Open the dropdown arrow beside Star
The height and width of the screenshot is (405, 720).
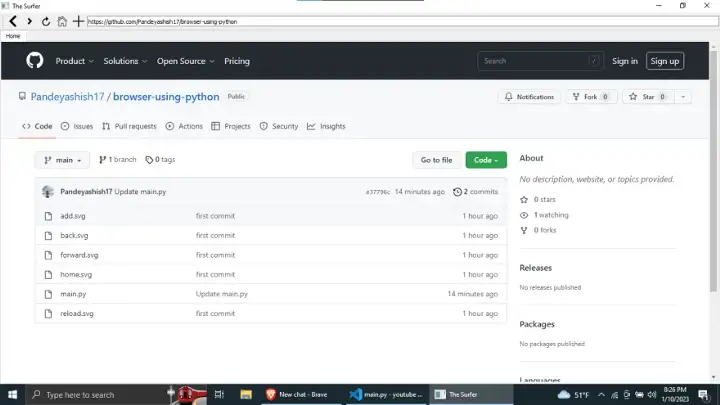pyautogui.click(x=683, y=97)
